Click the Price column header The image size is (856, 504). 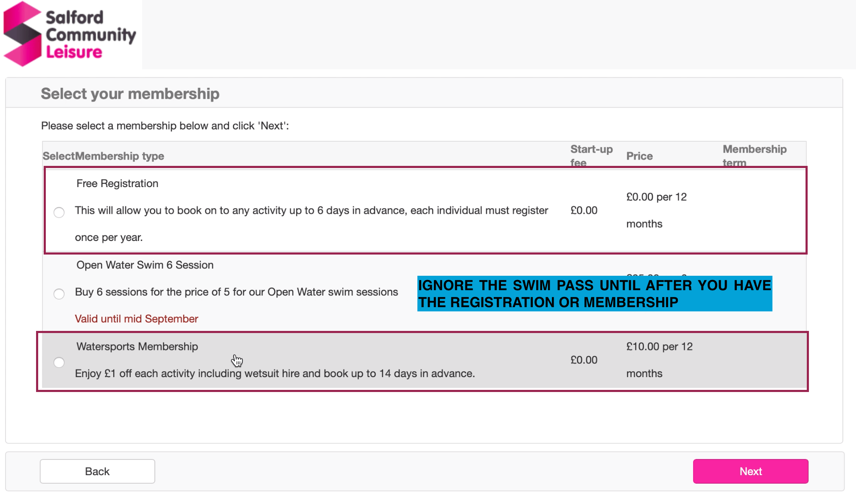[639, 156]
